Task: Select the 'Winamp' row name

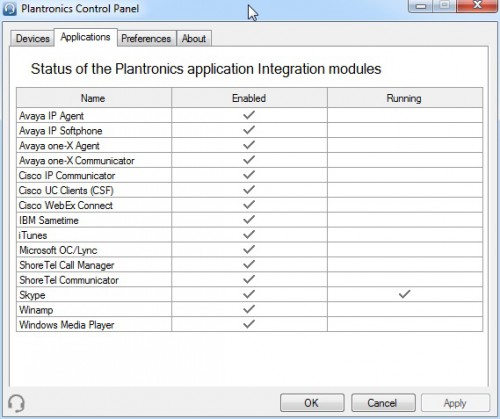Action: point(36,310)
